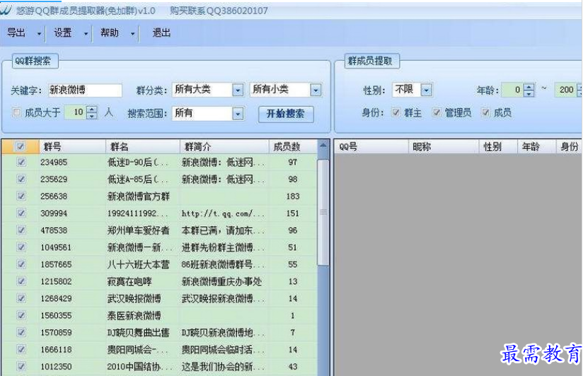
Task: Select group name 寂寞在咆哮
Action: pyautogui.click(x=129, y=281)
